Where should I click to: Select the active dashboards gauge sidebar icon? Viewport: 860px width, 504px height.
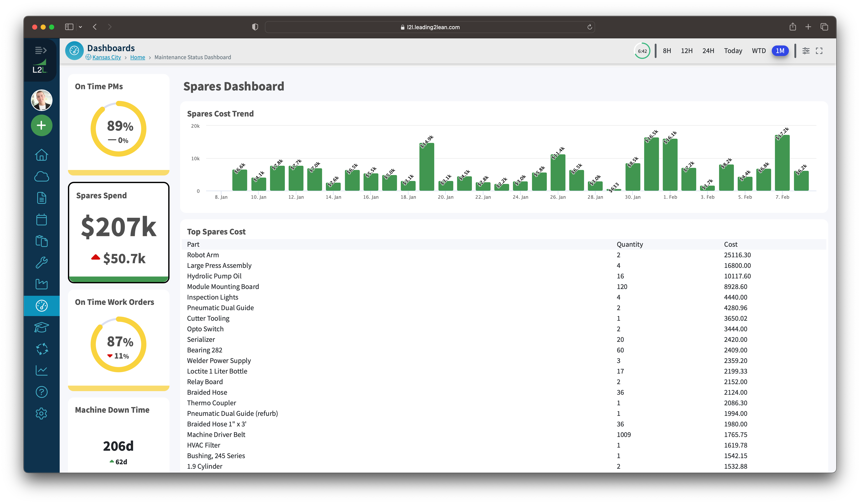click(42, 306)
